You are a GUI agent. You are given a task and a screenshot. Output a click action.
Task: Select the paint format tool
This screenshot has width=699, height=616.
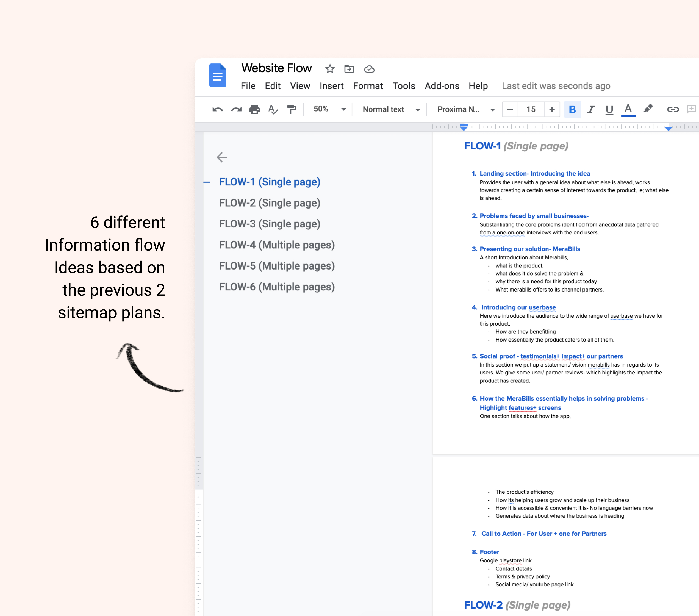(291, 109)
